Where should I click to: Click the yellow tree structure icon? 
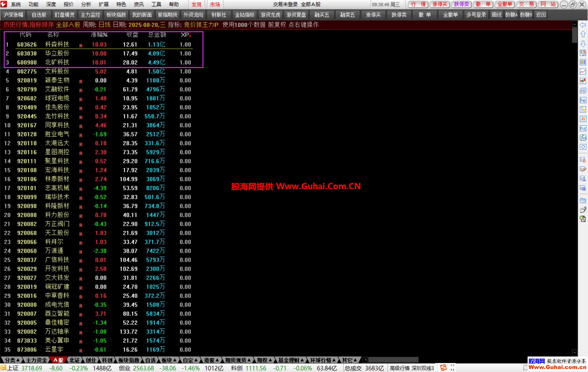pyautogui.click(x=583, y=110)
